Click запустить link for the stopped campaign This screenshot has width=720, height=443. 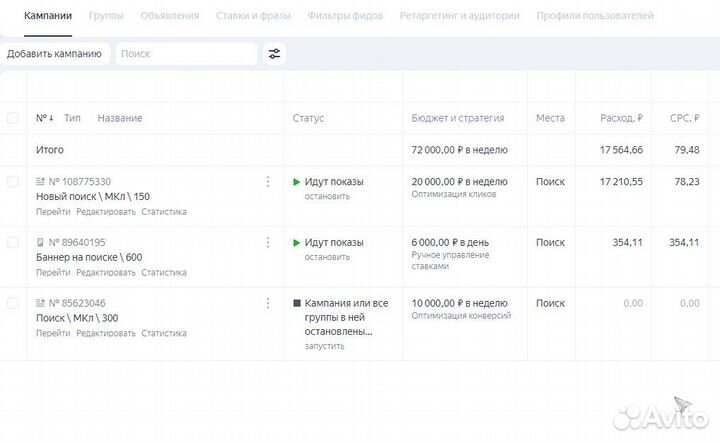point(324,346)
